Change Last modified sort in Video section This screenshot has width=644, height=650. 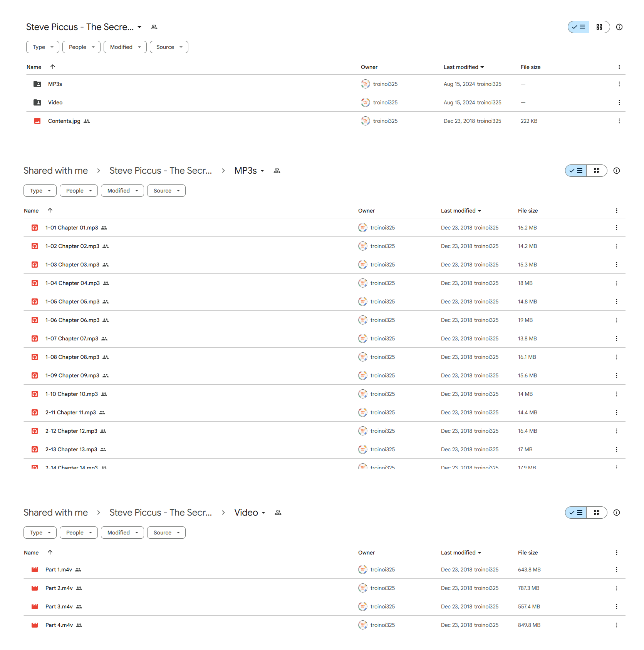461,553
